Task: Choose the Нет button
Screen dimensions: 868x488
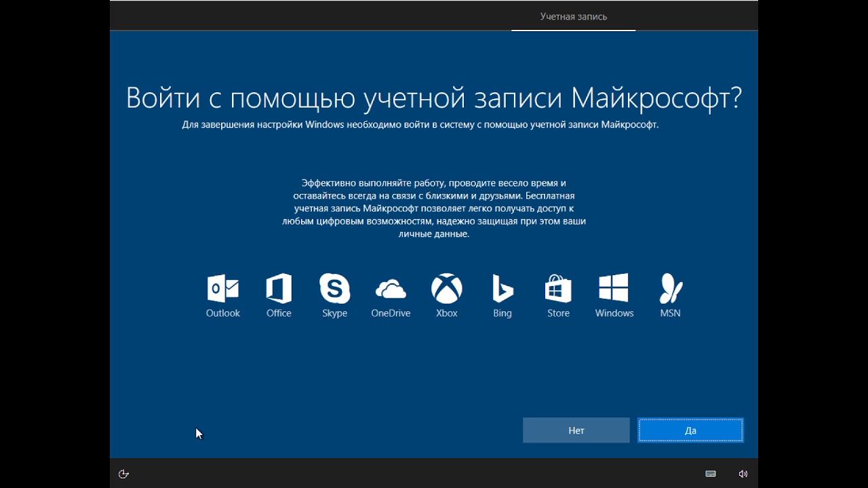Action: point(576,430)
